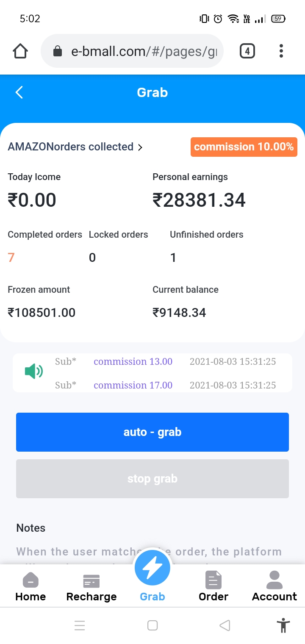Tap the site lock security icon
This screenshot has height=644, width=305.
pos(57,52)
